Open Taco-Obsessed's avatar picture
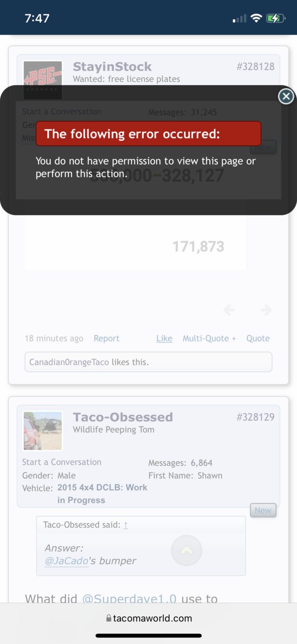Screen dimensions: 297x644 43,431
